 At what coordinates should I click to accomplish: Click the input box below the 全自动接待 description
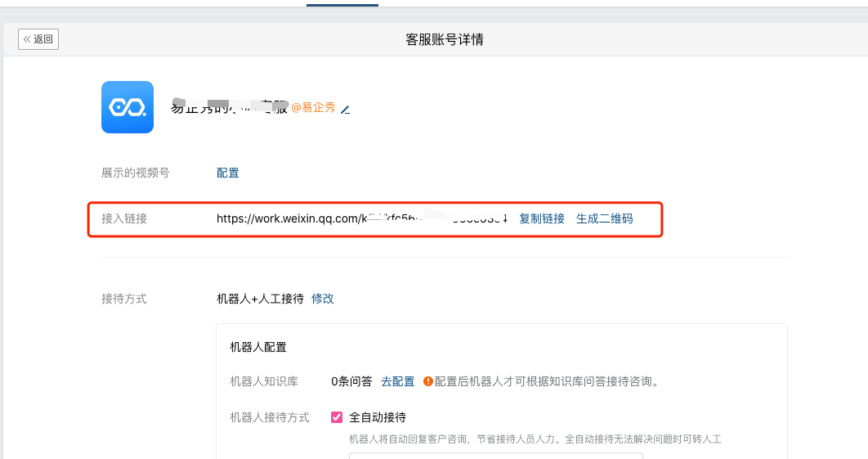495,455
